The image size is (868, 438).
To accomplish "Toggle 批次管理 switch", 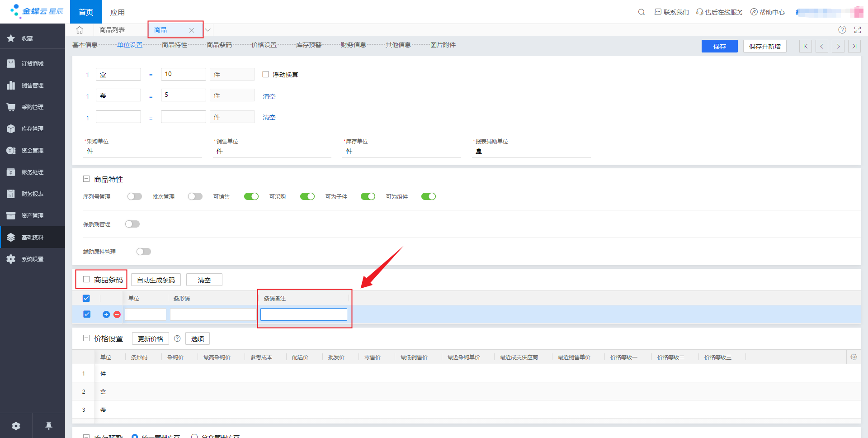I will 195,196.
